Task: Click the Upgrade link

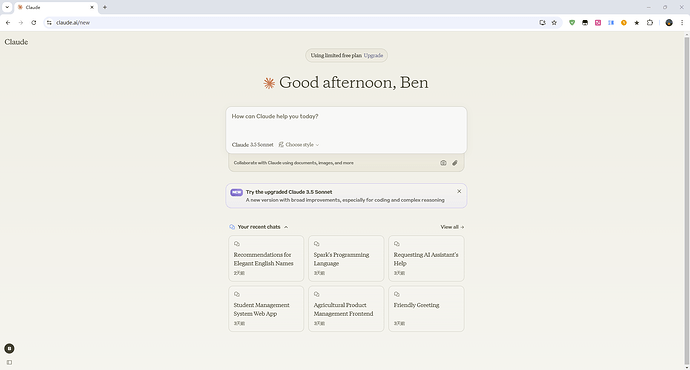Action: pos(373,55)
